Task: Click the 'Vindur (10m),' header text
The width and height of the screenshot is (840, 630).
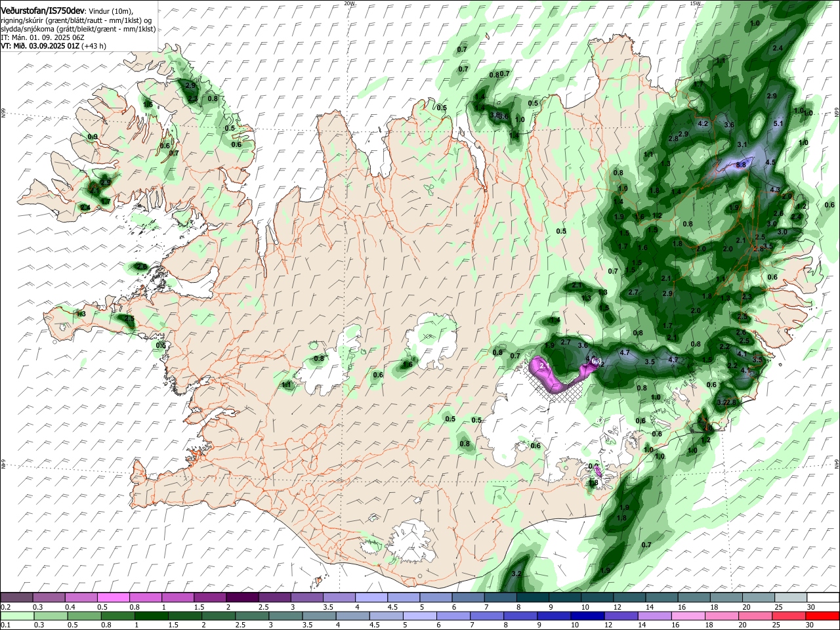Action: (111, 12)
